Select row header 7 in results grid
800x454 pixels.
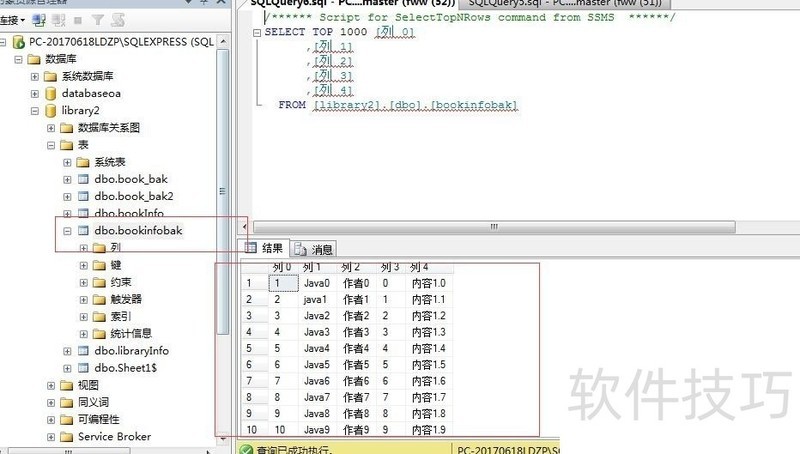click(x=254, y=381)
